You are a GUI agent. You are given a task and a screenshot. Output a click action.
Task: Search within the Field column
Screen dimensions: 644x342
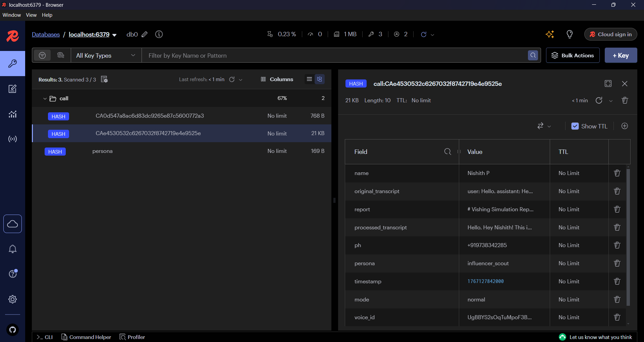point(447,152)
